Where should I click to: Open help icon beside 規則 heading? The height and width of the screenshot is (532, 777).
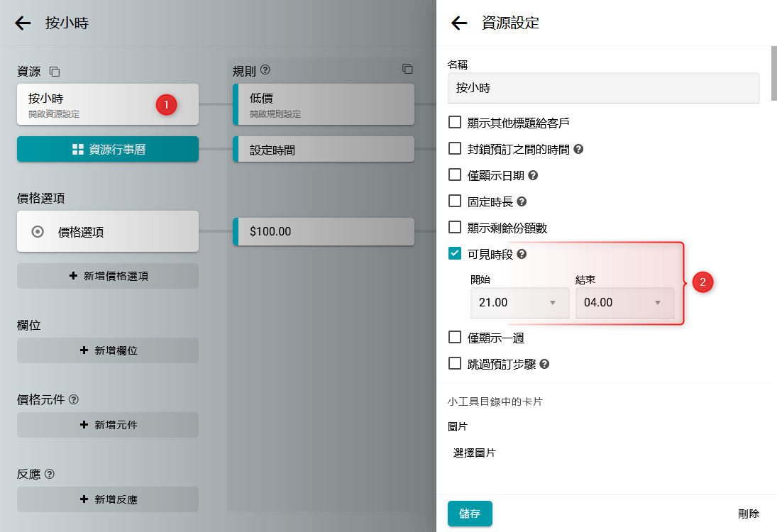coord(265,70)
